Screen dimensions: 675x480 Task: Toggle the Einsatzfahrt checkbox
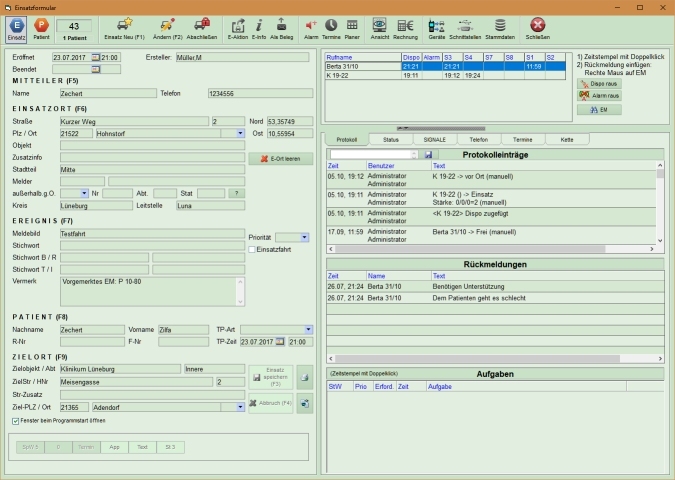[252, 249]
